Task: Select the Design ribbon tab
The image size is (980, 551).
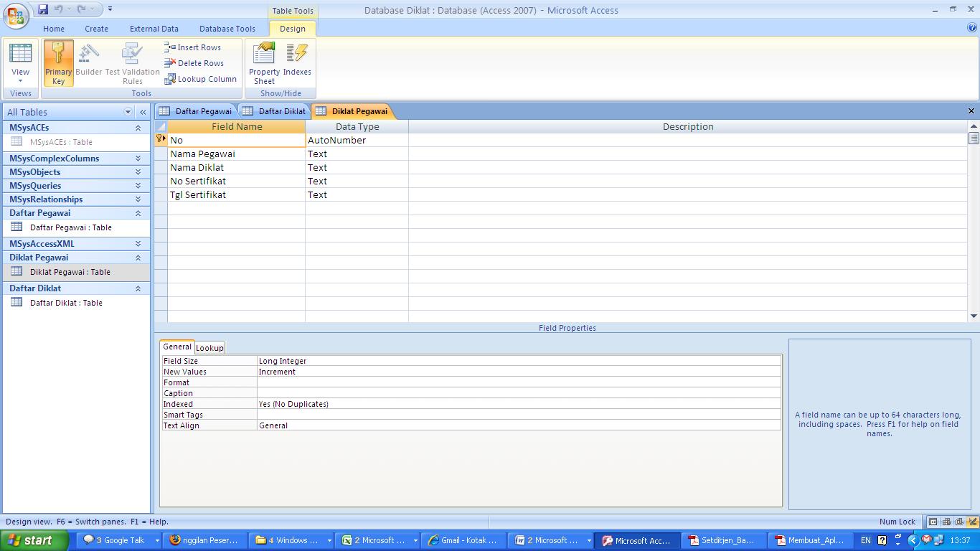Action: tap(293, 29)
